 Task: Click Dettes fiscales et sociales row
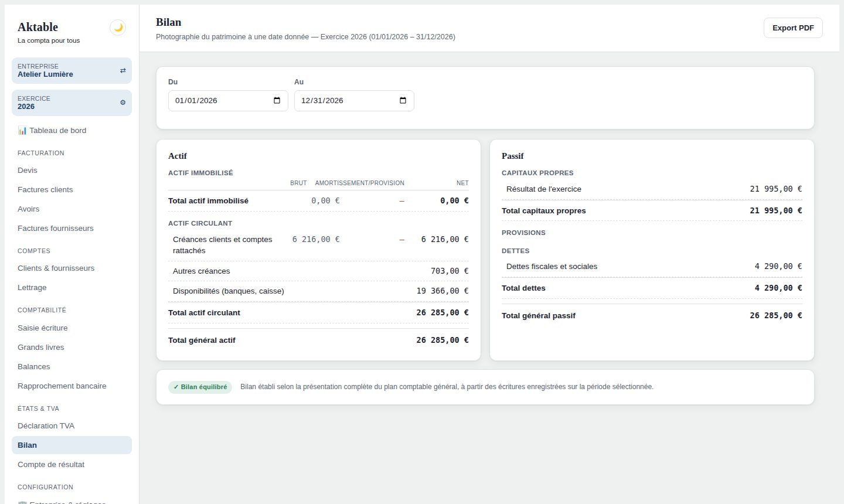click(x=652, y=266)
